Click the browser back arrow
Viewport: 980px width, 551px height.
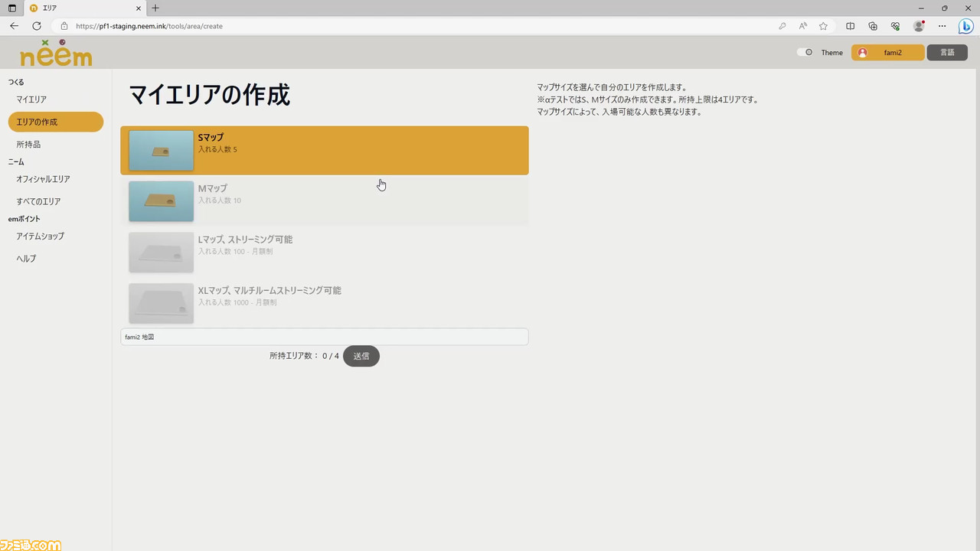pos(14,26)
